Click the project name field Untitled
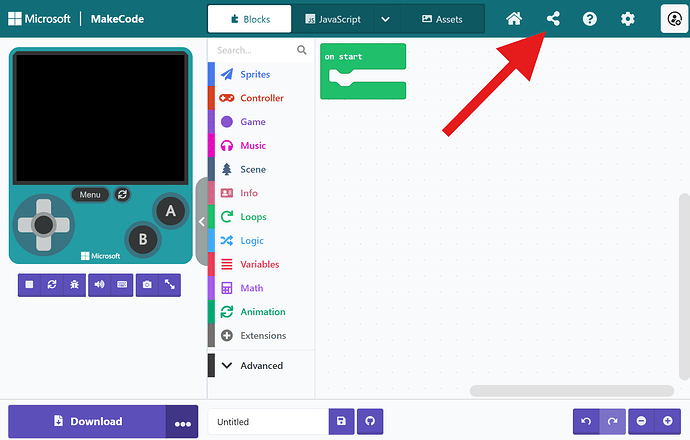 pos(268,422)
